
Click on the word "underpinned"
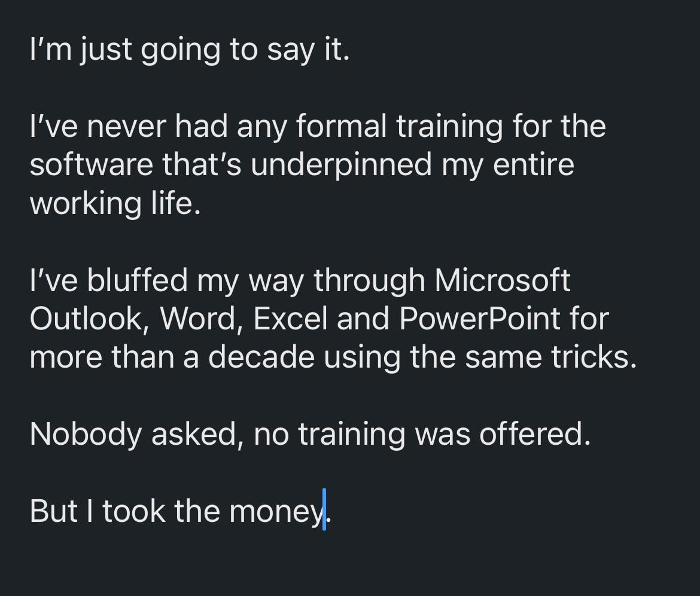(341, 164)
